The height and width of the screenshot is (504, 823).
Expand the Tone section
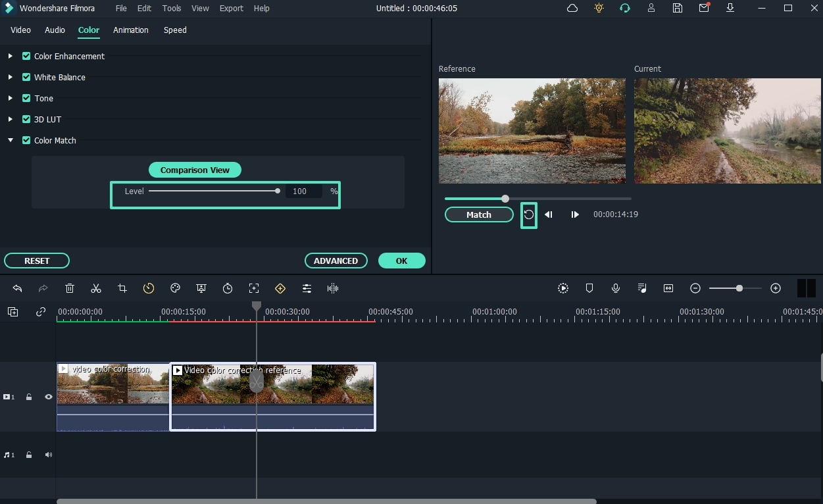pos(11,98)
